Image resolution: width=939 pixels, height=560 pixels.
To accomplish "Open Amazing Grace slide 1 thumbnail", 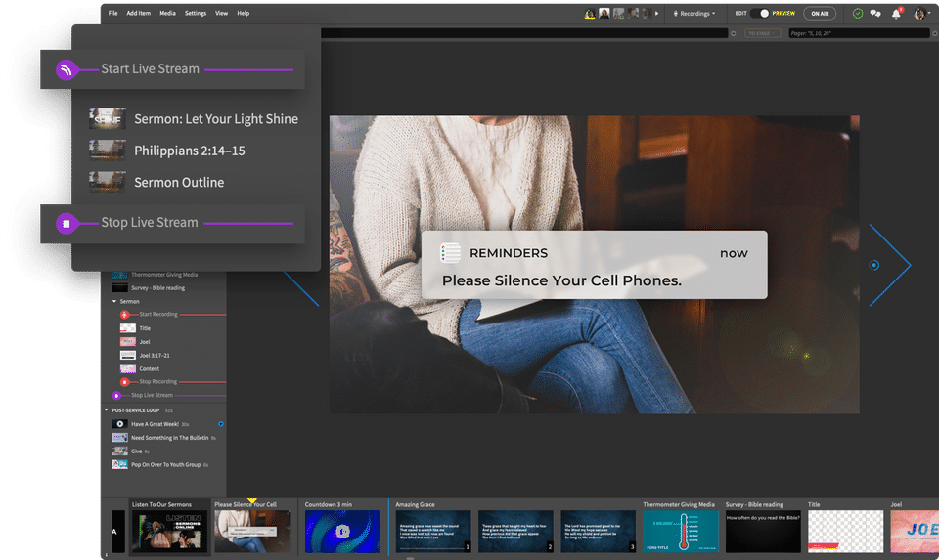I will click(x=433, y=532).
